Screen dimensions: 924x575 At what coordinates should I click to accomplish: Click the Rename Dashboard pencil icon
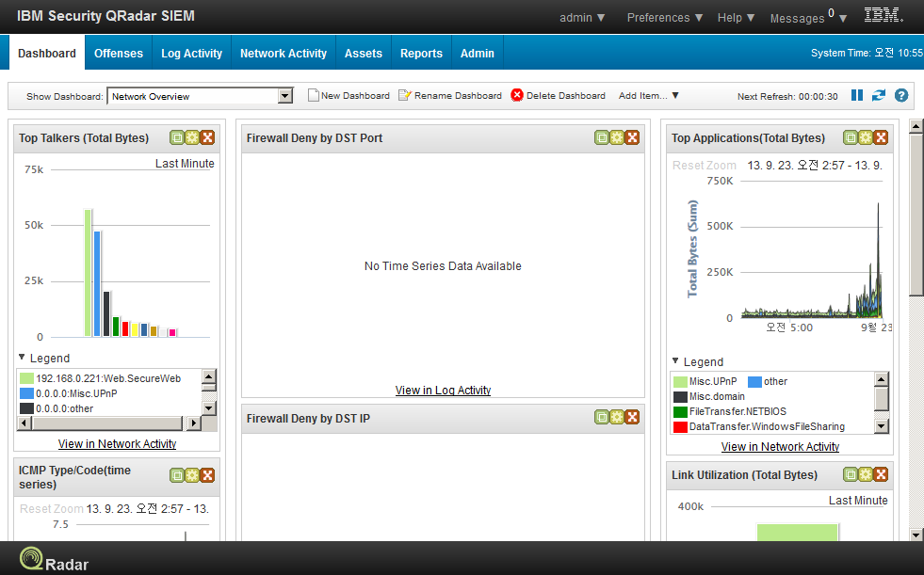tap(405, 95)
